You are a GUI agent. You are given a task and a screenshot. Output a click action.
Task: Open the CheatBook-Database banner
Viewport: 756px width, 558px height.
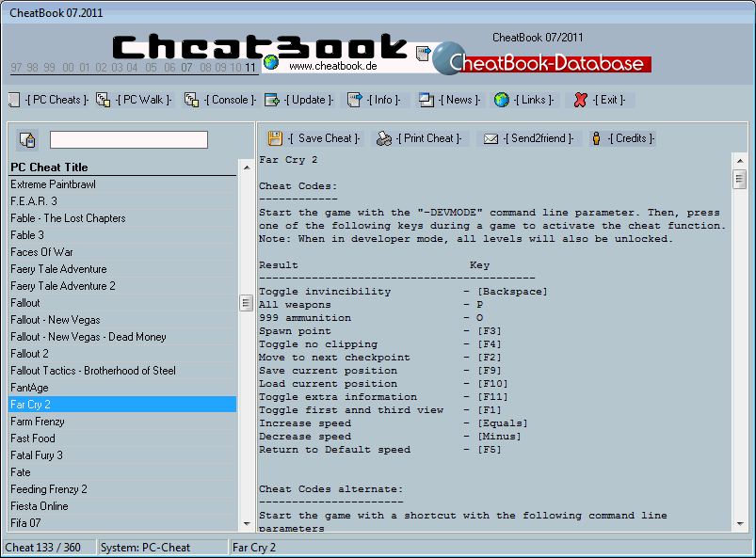point(542,58)
